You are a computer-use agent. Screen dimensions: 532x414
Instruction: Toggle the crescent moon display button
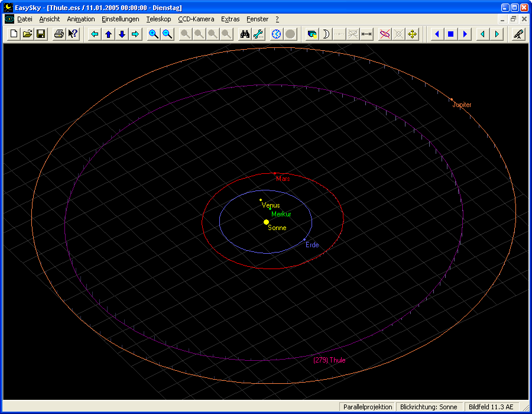[326, 34]
